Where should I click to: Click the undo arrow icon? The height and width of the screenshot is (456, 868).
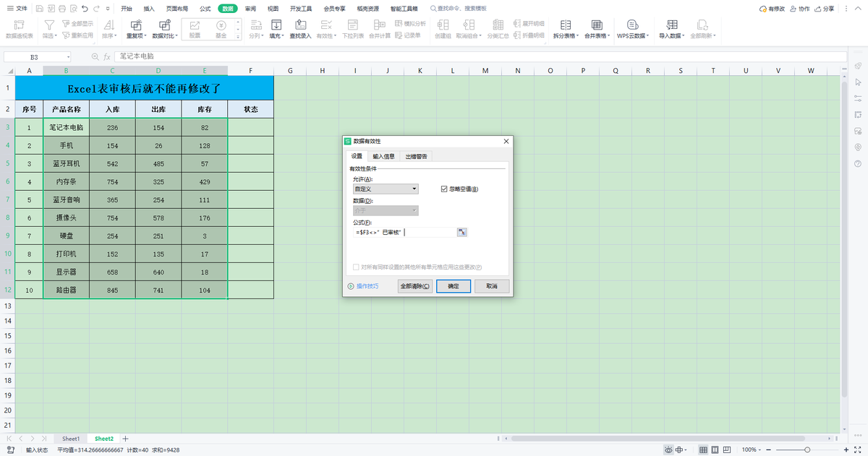[x=85, y=9]
